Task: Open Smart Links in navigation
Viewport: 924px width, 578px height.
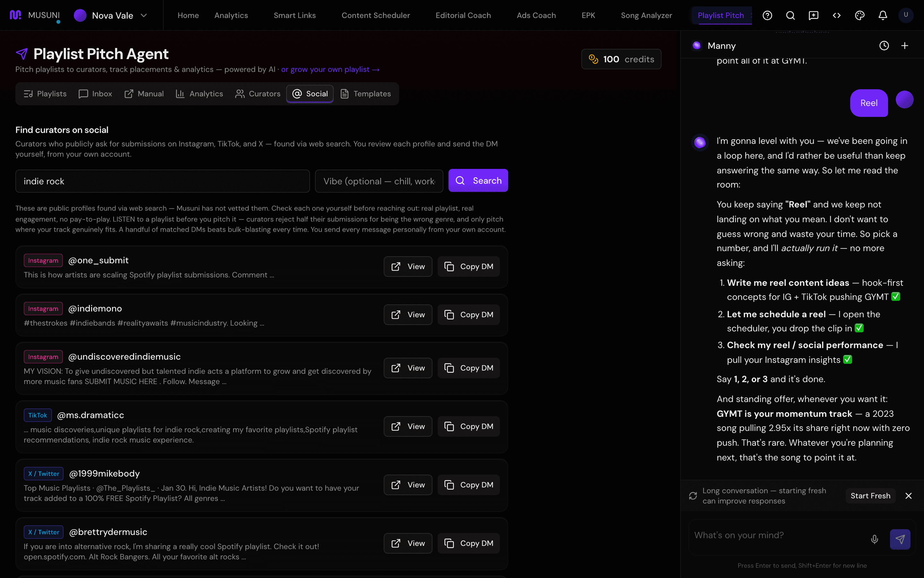Action: (x=295, y=15)
